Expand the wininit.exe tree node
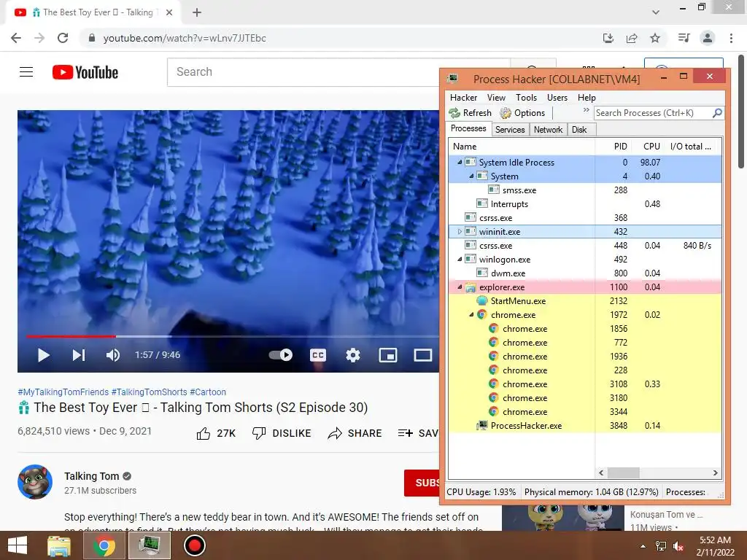This screenshot has height=560, width=747. [460, 231]
